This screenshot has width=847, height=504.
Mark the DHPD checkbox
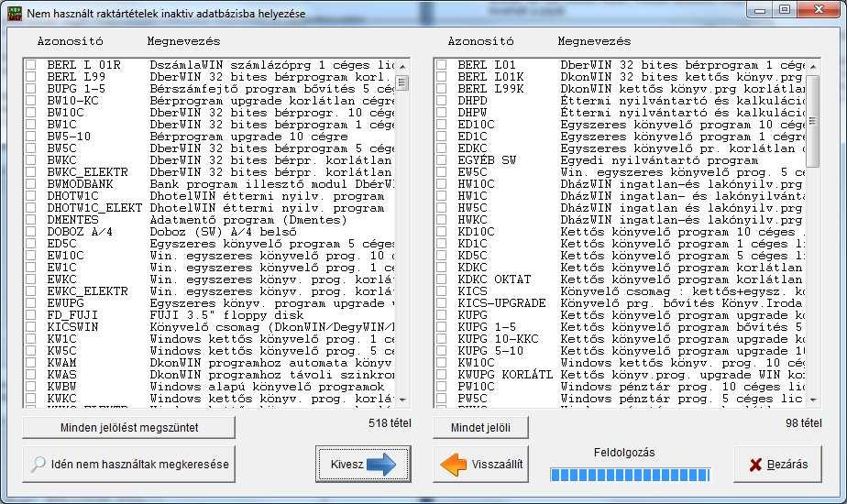(442, 101)
